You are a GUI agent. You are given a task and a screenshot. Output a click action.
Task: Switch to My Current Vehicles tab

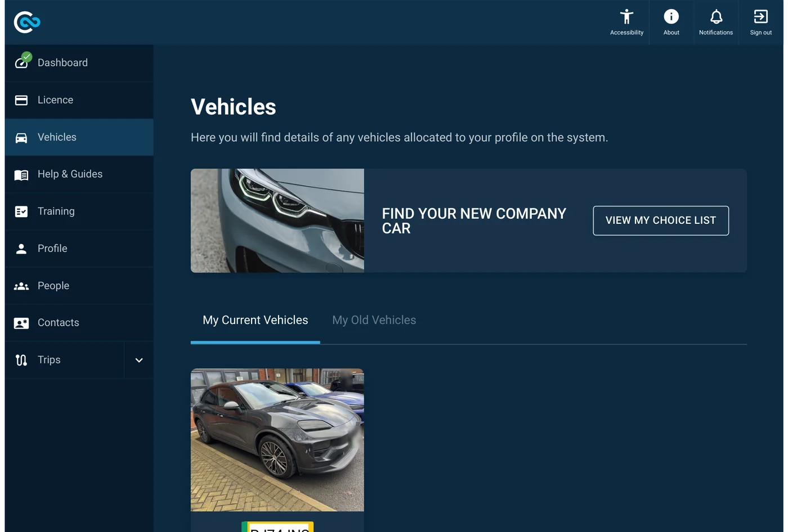click(x=256, y=321)
